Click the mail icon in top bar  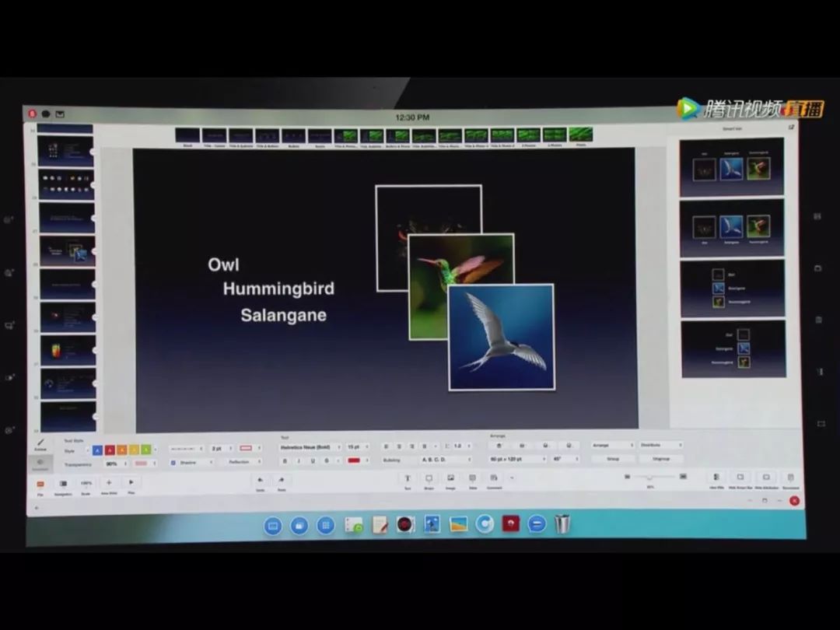point(59,114)
